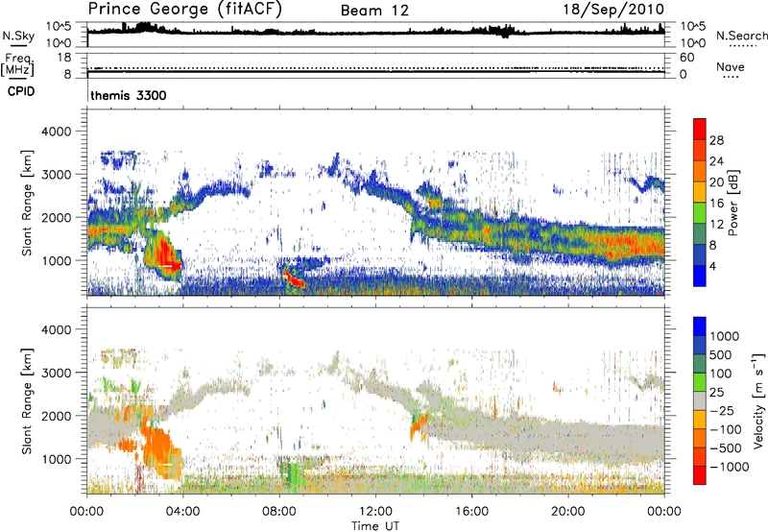Click 'Slant Range [km]' label of velocity panel
This screenshot has width=768, height=532.
(27, 400)
